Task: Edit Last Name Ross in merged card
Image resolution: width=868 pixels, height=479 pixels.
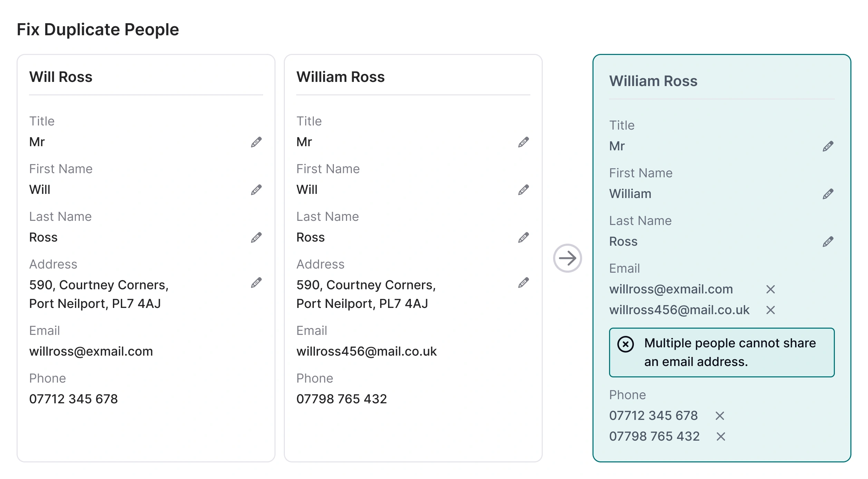Action: [x=828, y=242]
